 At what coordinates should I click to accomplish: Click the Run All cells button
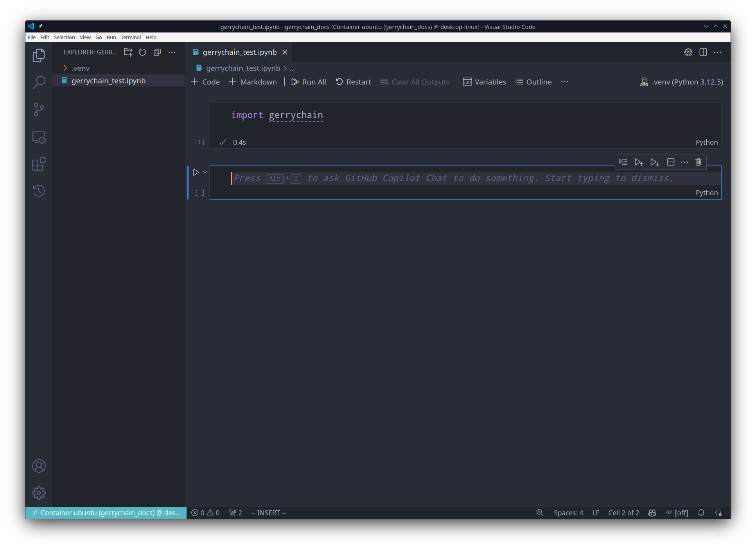[x=307, y=82]
